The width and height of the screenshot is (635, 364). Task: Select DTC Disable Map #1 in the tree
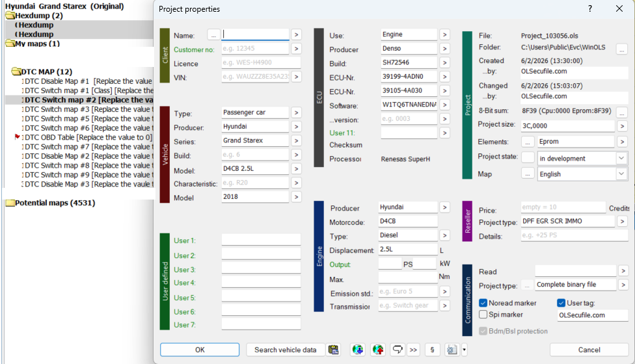88,81
